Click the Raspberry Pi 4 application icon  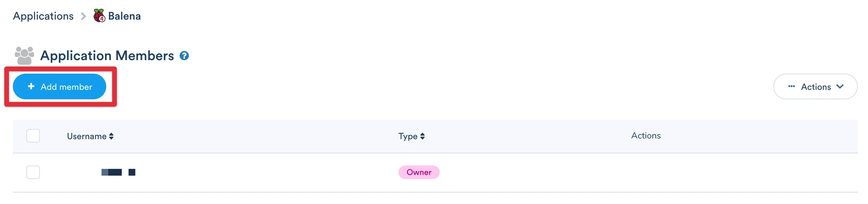coord(98,15)
